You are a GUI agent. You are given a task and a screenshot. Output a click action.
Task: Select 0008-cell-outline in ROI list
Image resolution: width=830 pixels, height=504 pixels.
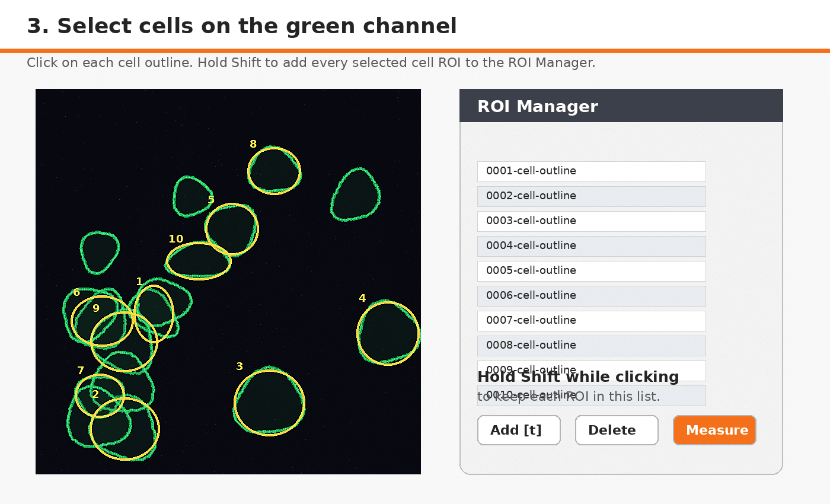point(591,346)
